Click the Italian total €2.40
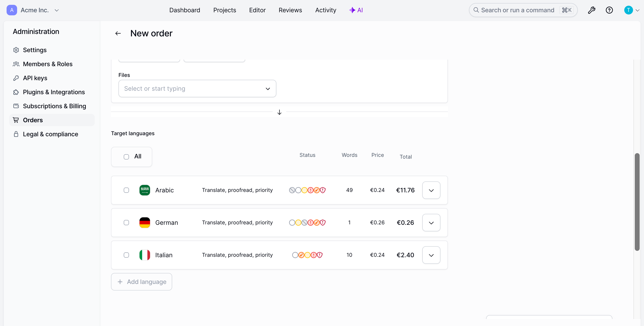 click(x=405, y=255)
